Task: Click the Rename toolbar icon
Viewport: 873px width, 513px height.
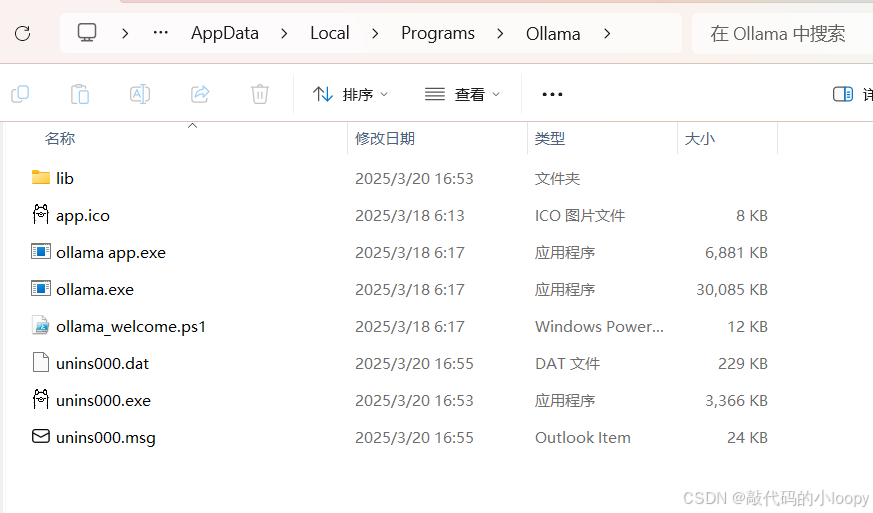Action: (x=140, y=94)
